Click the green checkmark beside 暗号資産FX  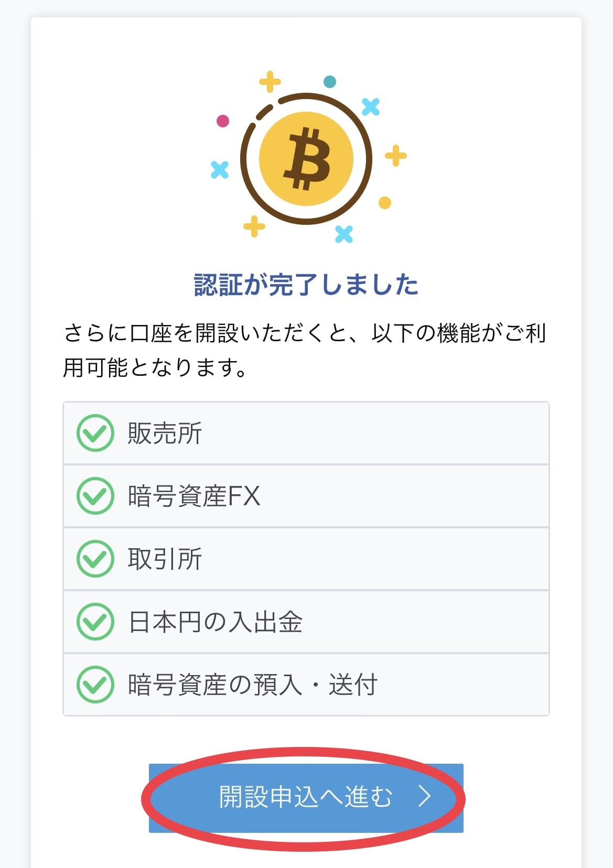pos(95,496)
